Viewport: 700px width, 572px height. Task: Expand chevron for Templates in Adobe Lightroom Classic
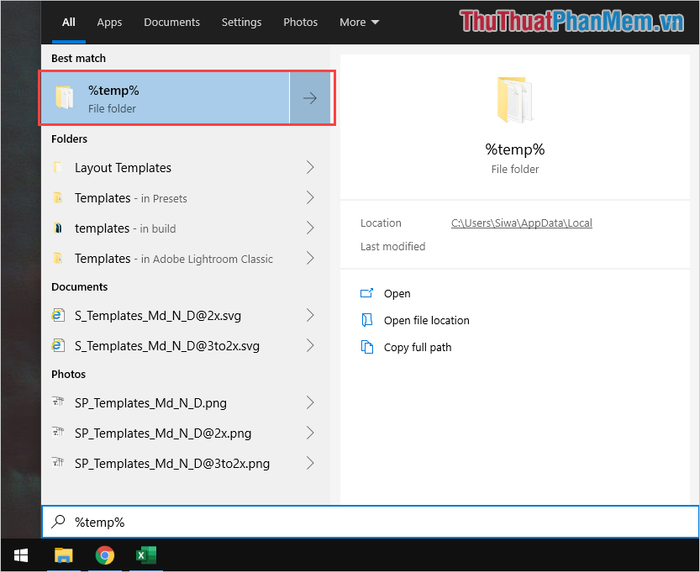click(310, 258)
